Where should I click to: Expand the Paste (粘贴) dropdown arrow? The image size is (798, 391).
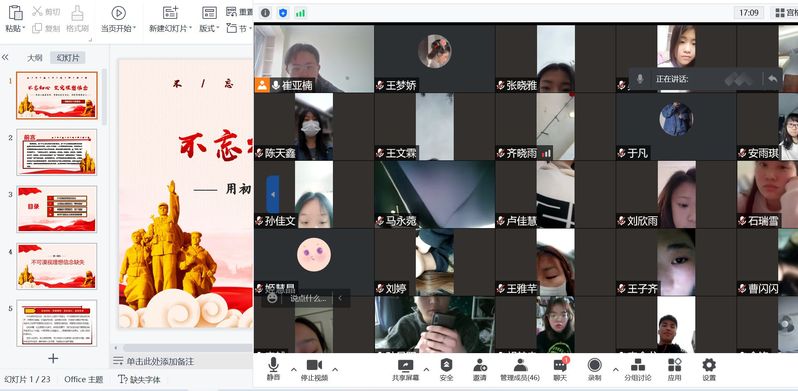[23, 29]
